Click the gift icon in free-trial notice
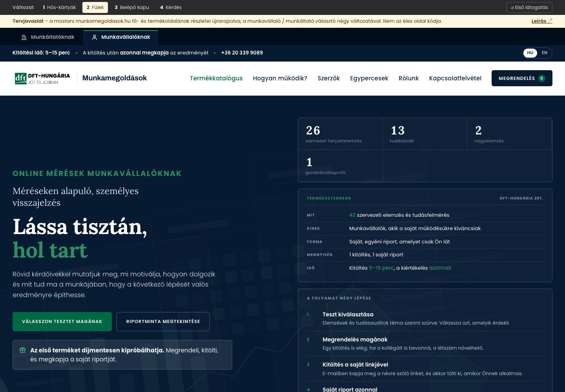The image size is (565, 392). click(x=23, y=350)
